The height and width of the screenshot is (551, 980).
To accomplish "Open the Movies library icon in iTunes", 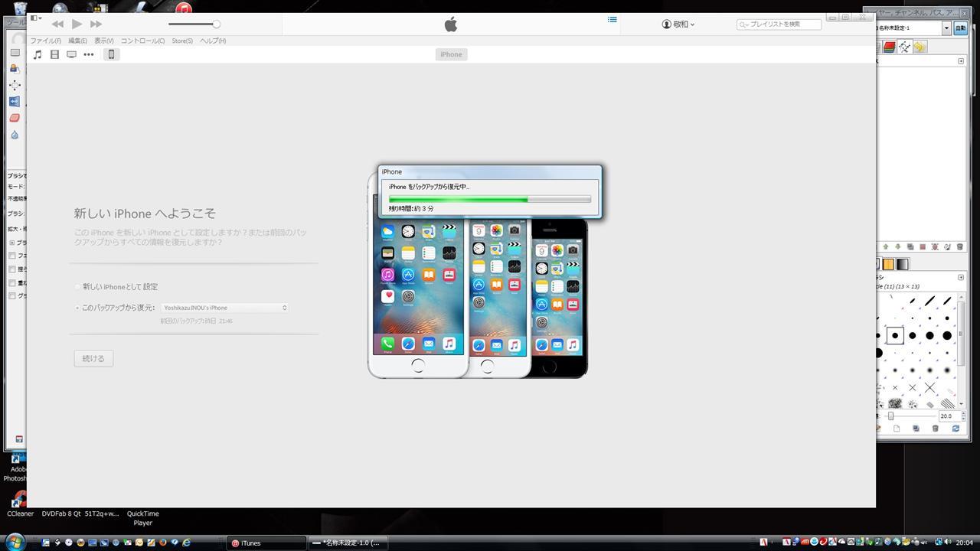I will (x=54, y=54).
